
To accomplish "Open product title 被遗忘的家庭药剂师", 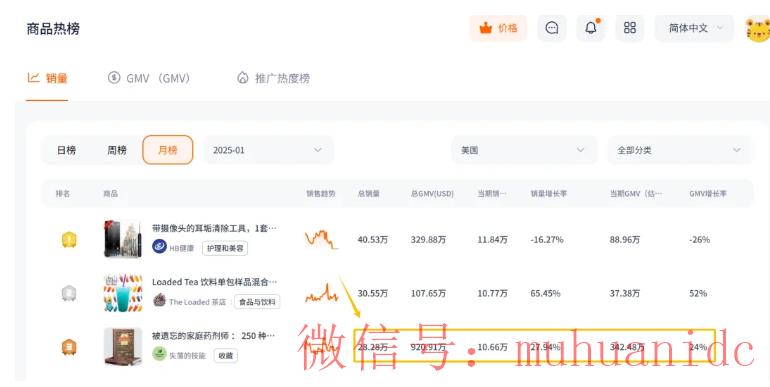I will point(213,336).
